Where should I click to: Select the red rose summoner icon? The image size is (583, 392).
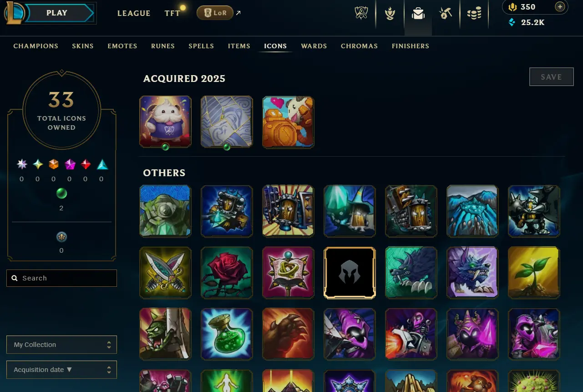click(227, 273)
